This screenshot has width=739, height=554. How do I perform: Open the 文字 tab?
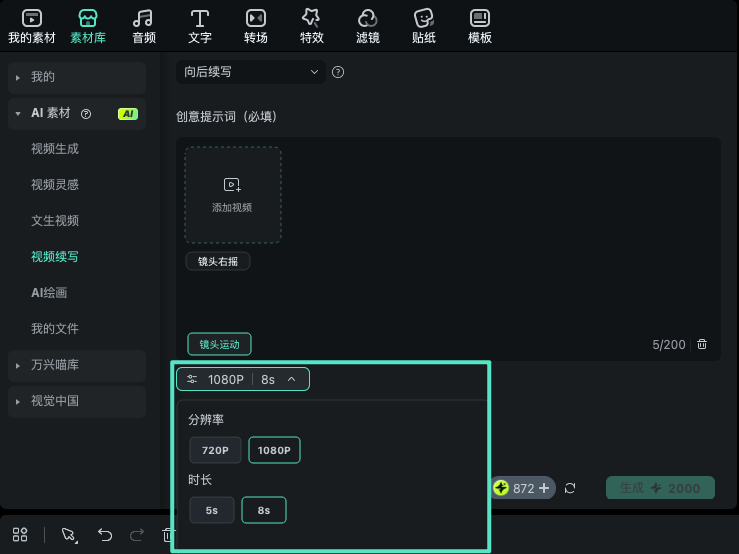coord(199,27)
